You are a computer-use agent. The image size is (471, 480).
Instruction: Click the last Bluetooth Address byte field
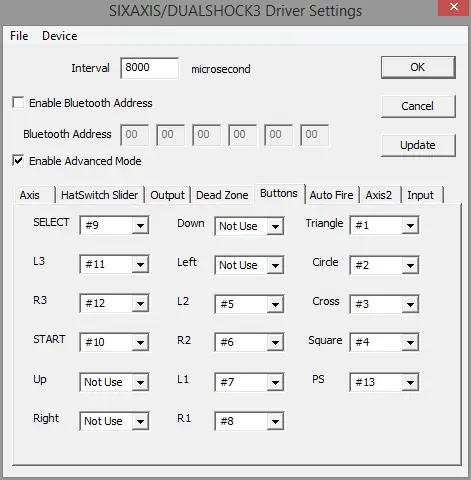click(315, 135)
